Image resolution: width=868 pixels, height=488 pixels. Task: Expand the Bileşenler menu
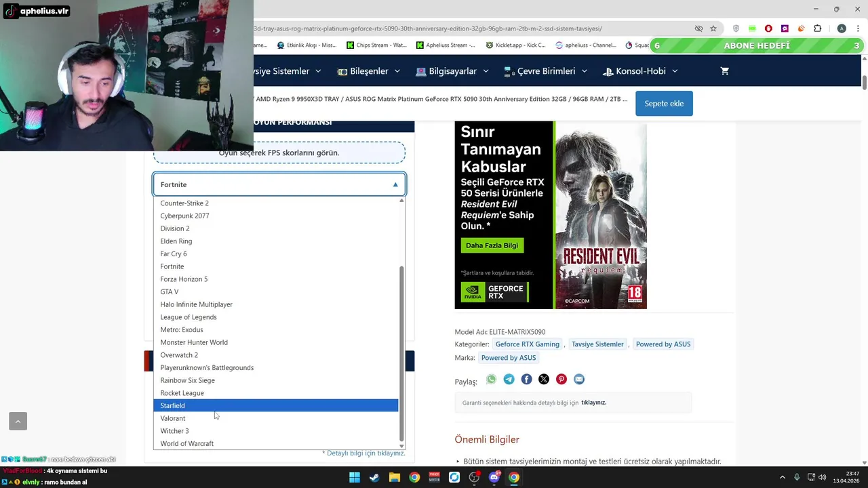[369, 71]
